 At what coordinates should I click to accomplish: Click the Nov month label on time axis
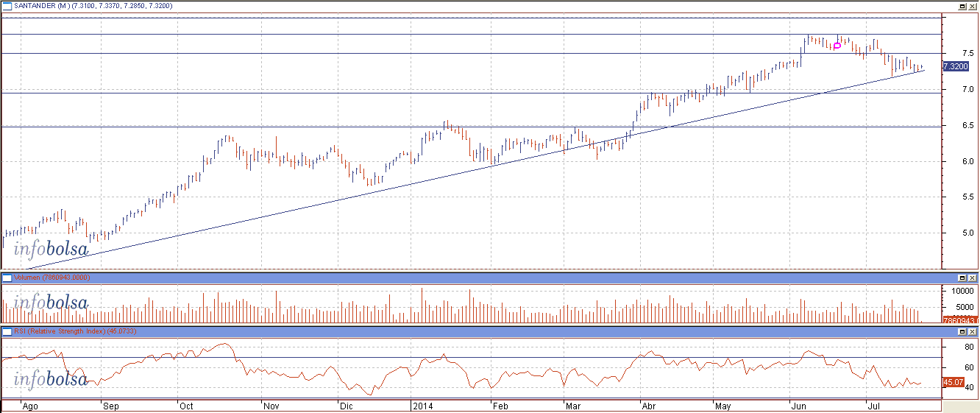271,406
